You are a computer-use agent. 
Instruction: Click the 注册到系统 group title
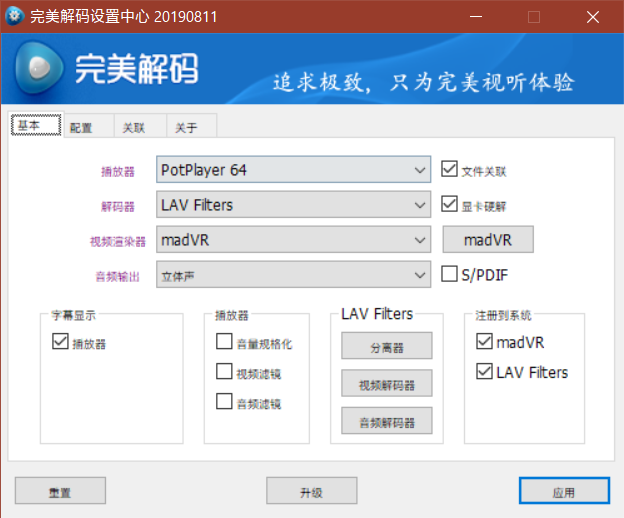[x=503, y=315]
